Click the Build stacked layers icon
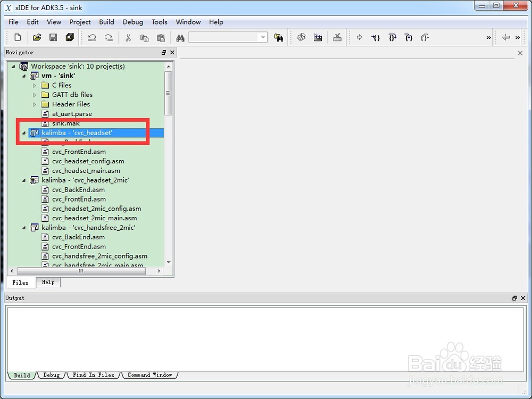Screen dimensions: 532x399 301,37
